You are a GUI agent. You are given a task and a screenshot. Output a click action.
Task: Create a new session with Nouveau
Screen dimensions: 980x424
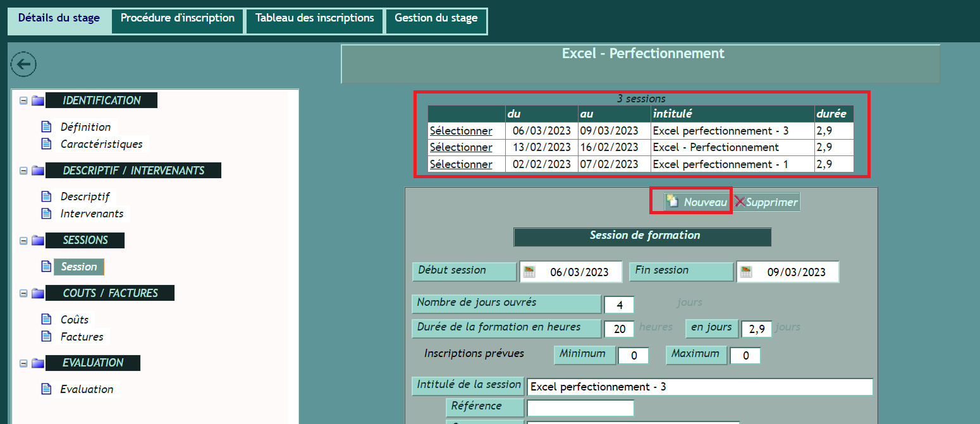tap(697, 202)
